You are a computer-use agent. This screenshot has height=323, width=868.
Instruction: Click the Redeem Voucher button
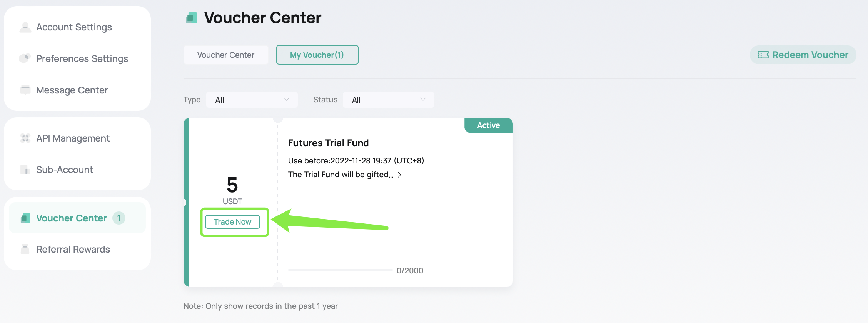pyautogui.click(x=803, y=55)
